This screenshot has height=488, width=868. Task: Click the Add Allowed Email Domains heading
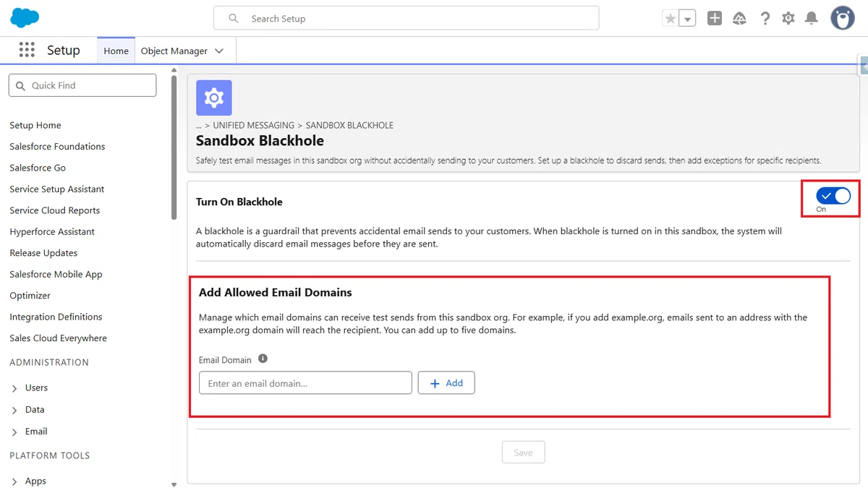[x=276, y=293]
